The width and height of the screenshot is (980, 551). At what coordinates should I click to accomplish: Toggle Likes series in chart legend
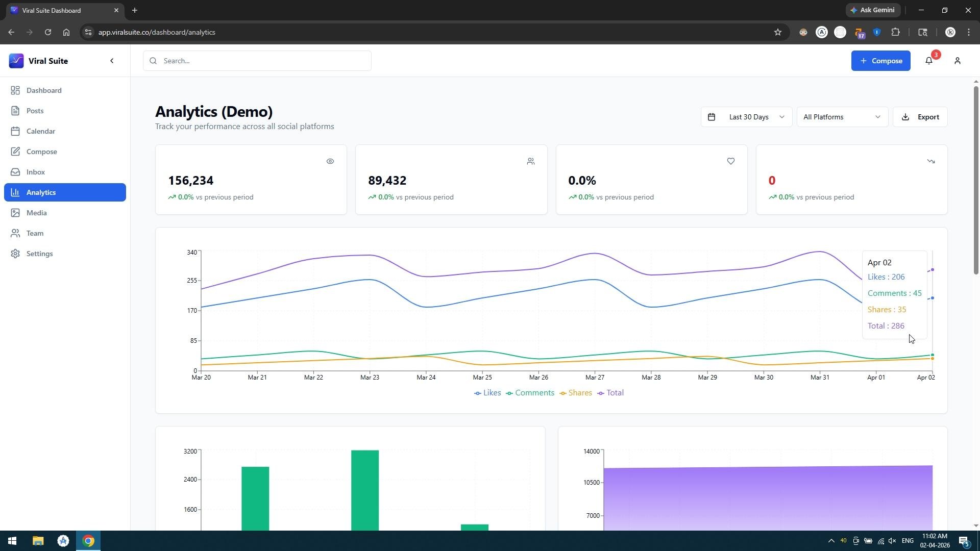(x=487, y=393)
